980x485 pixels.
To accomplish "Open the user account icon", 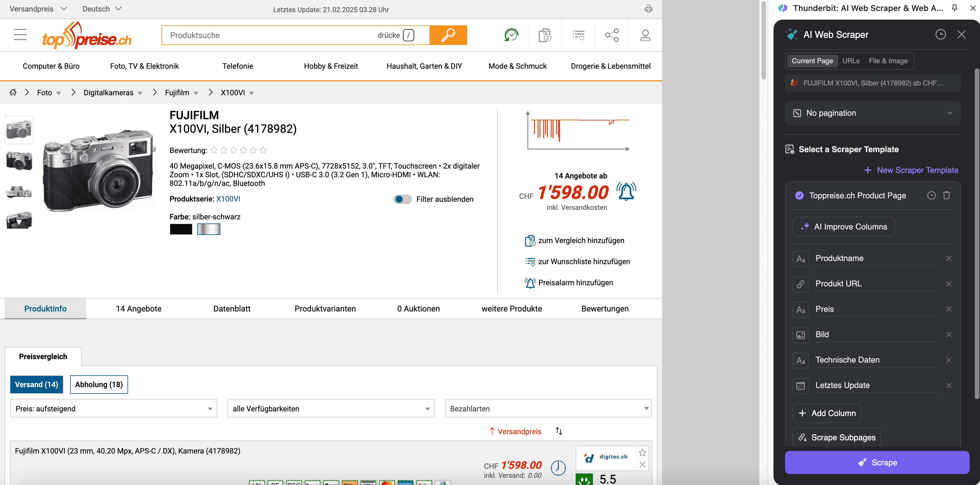I will point(645,35).
